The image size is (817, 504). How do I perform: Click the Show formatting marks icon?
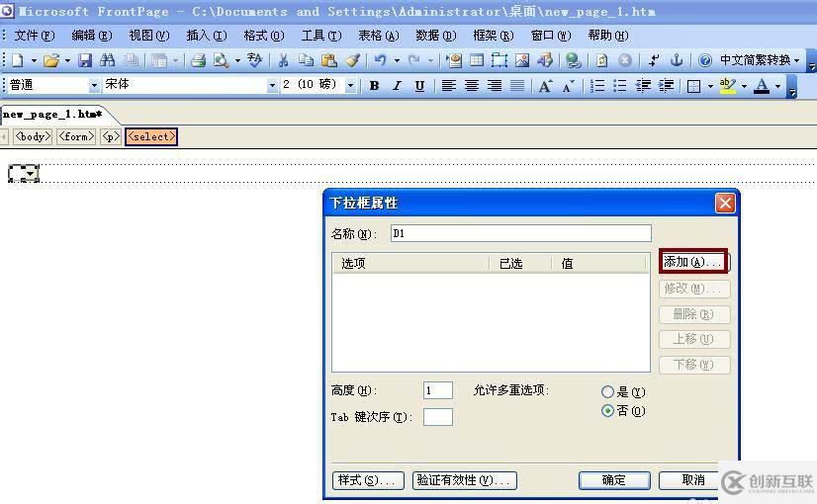point(654,60)
